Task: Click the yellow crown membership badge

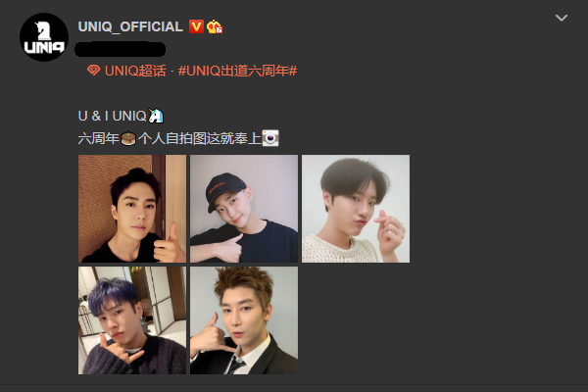Action: (x=215, y=26)
